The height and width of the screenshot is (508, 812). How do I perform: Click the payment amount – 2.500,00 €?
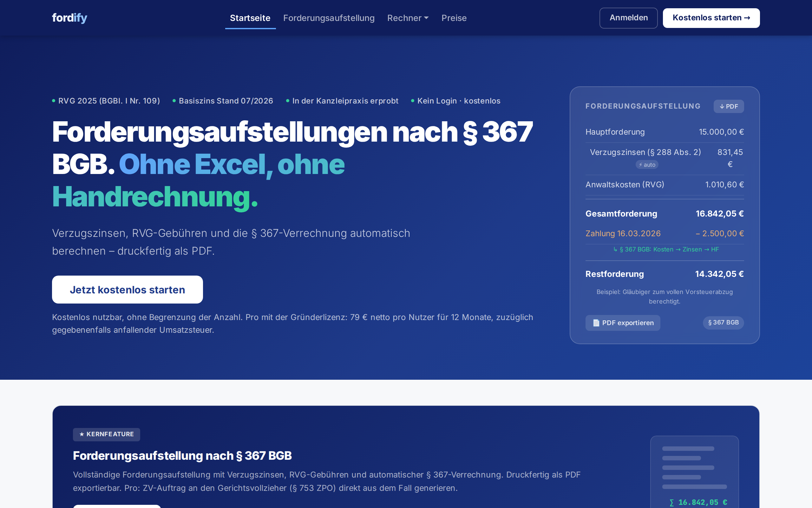point(719,233)
